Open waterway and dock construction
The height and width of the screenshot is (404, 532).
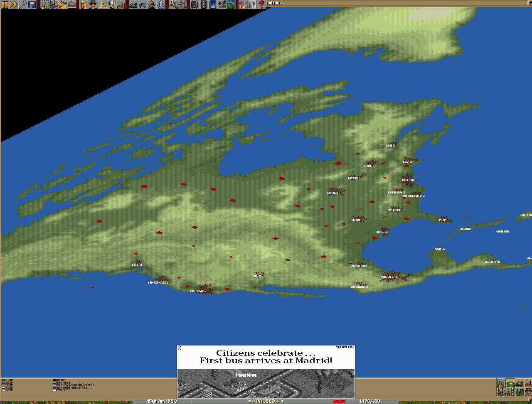point(213,5)
